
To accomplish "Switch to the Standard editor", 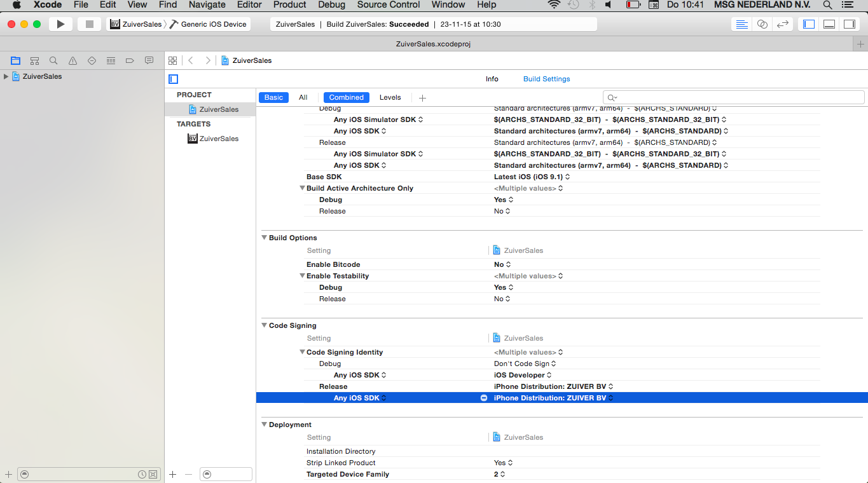I will pyautogui.click(x=741, y=24).
